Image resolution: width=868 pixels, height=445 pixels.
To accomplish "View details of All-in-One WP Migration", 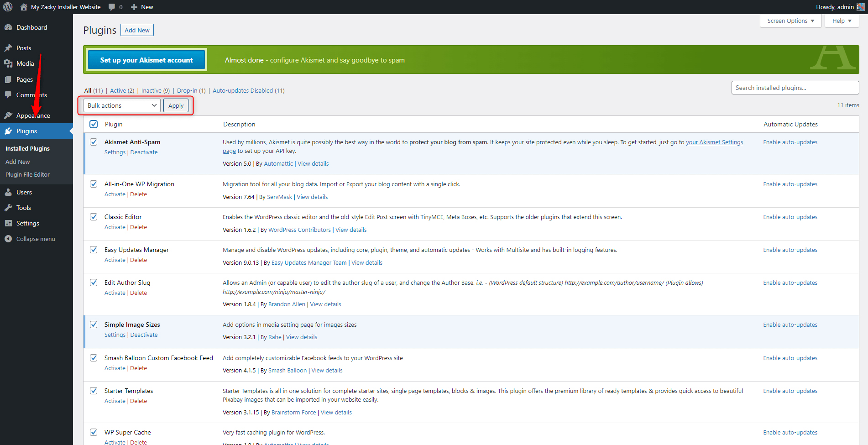I will point(312,197).
